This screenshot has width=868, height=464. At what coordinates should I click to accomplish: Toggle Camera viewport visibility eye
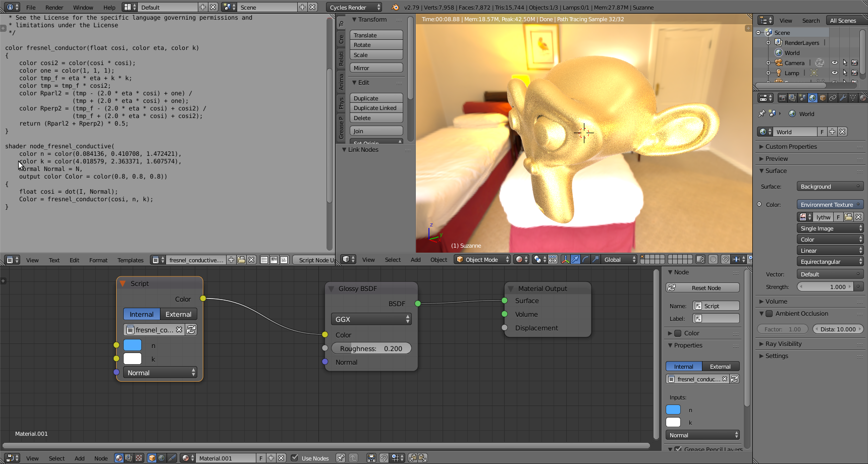[x=835, y=63]
